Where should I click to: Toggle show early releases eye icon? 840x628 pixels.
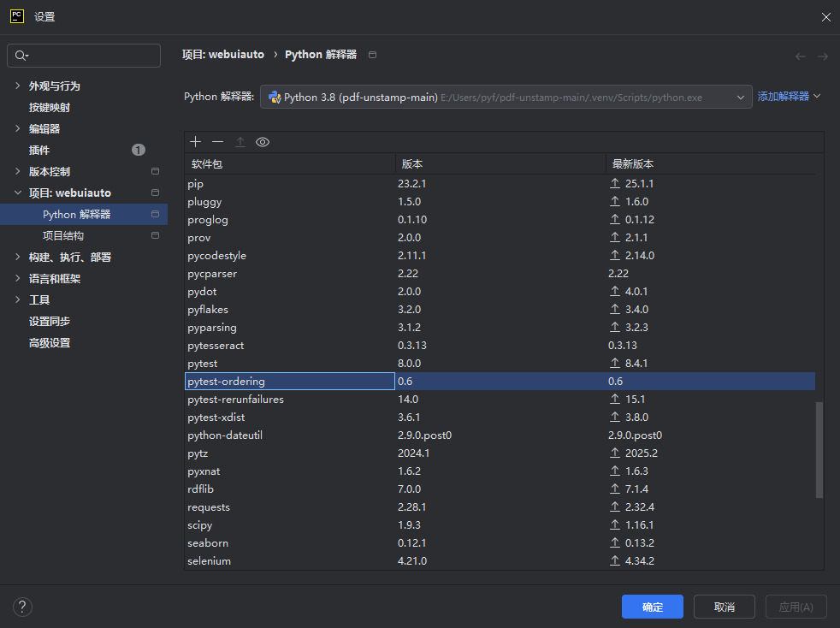coord(263,142)
